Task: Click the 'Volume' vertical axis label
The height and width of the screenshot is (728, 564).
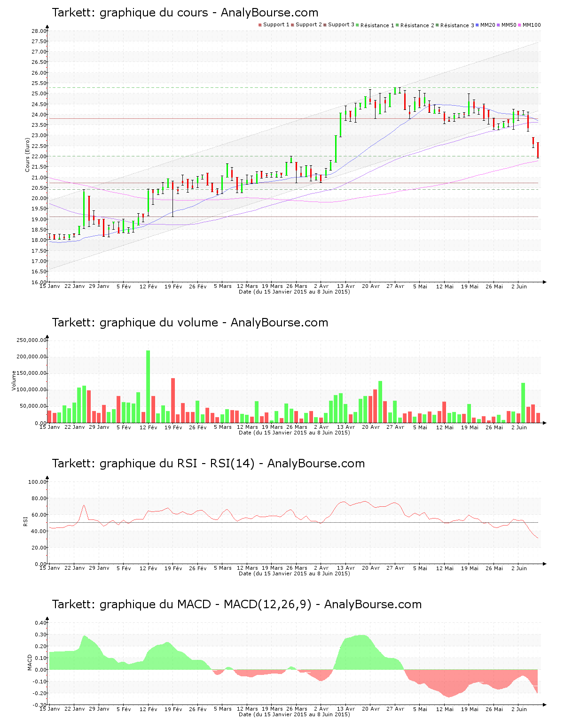Action: pyautogui.click(x=14, y=381)
